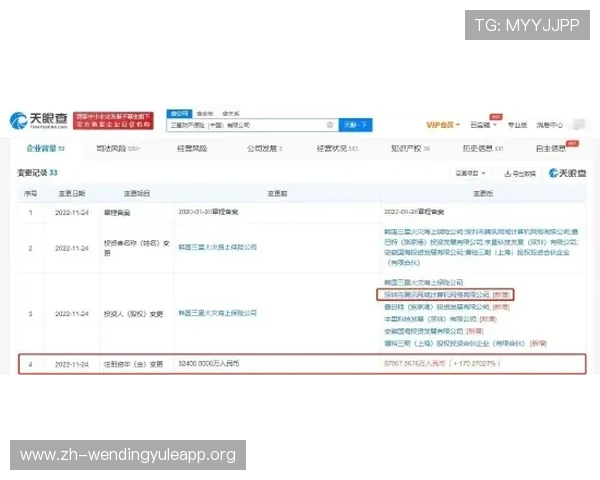Select the 变更日期 column header

click(x=72, y=194)
